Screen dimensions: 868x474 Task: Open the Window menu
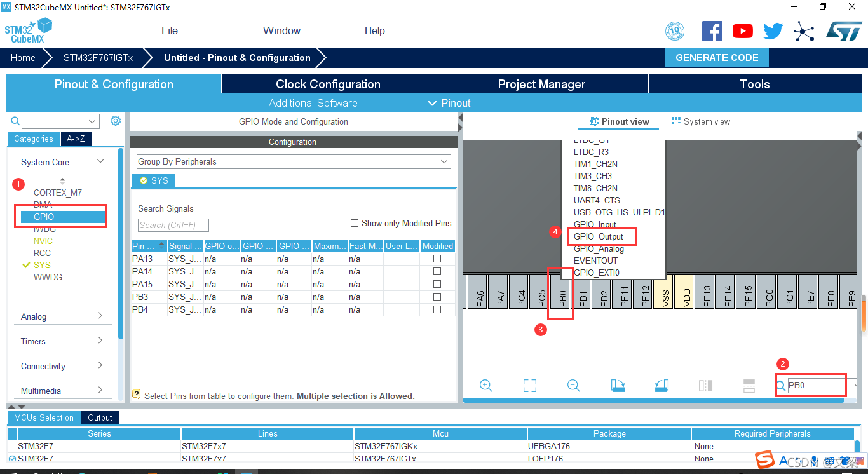(281, 30)
